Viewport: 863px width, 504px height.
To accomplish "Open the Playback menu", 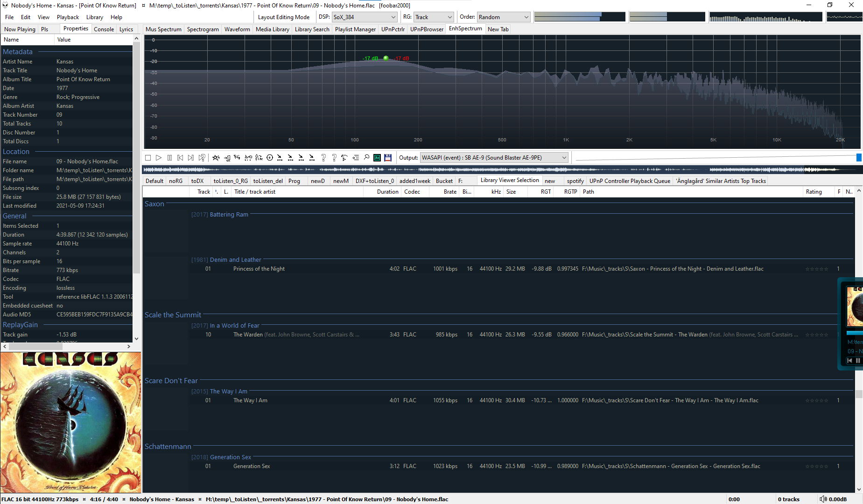I will [68, 17].
